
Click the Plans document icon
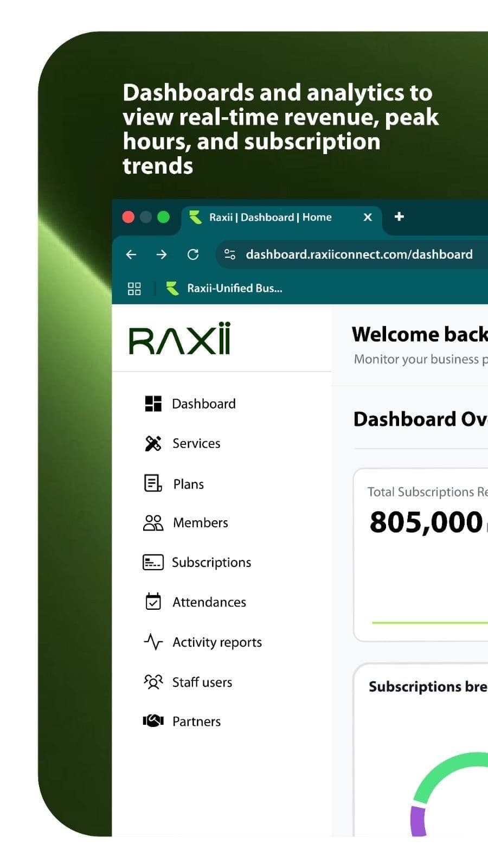pos(153,483)
